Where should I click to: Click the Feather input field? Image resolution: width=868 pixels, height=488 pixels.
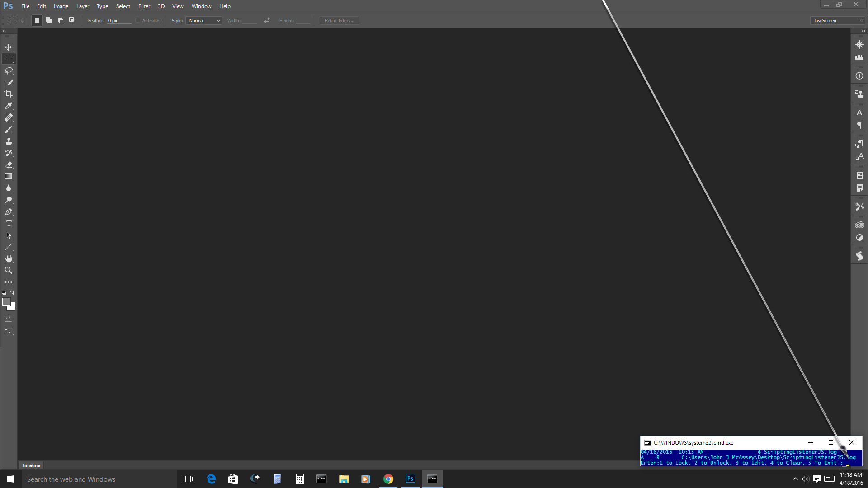pos(118,20)
